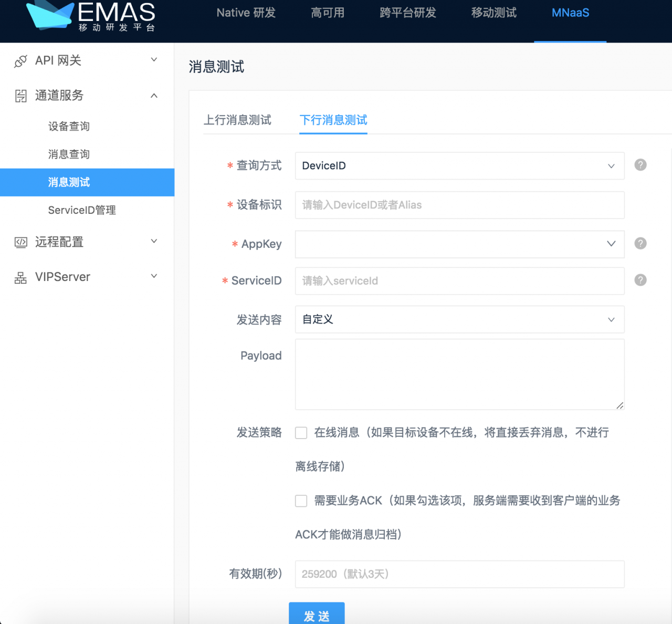Focus the 有效期(秒) input field
The height and width of the screenshot is (624, 672).
(460, 574)
